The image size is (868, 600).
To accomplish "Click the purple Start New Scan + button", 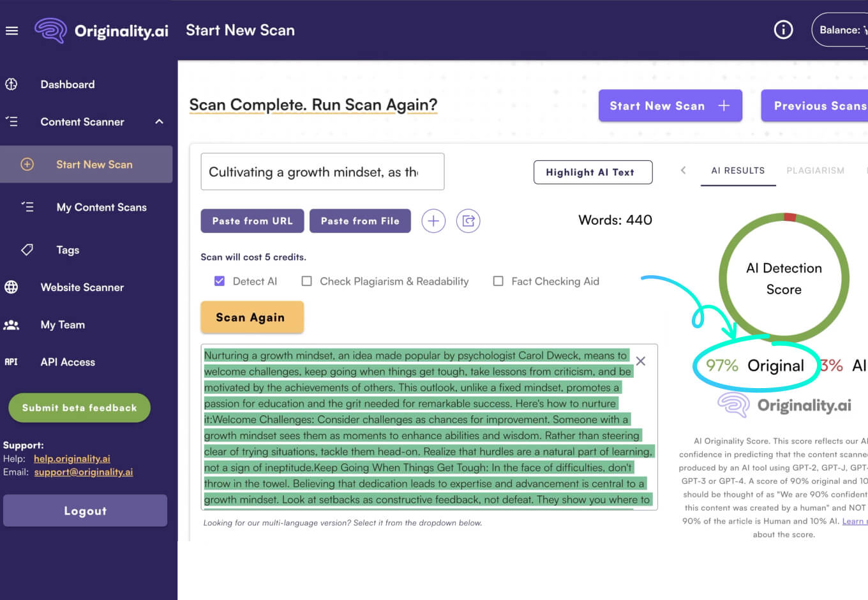I will tap(670, 106).
